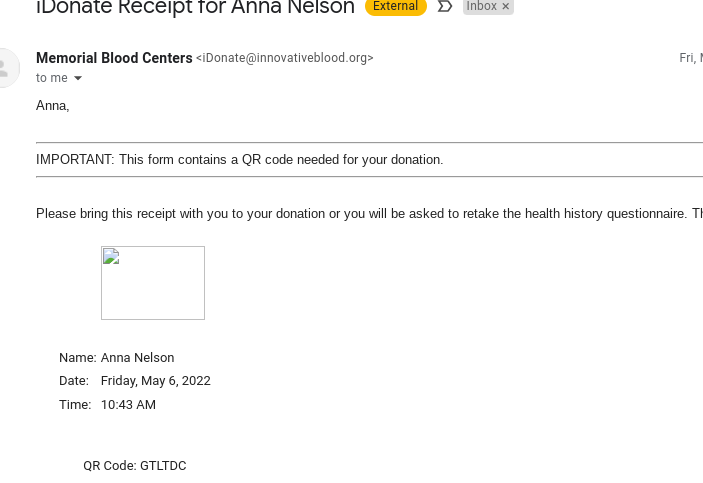Click the 'Anna,' greeting line
This screenshot has width=703, height=483.
click(x=53, y=105)
